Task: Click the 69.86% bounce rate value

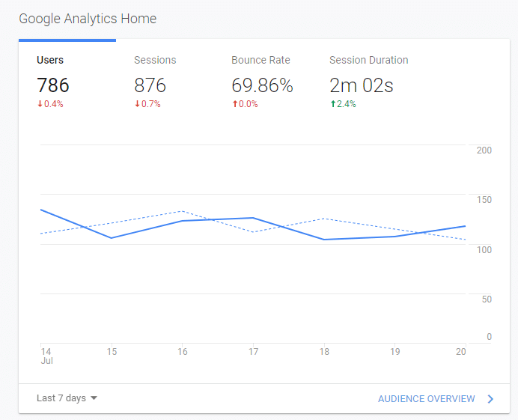Action: point(262,85)
